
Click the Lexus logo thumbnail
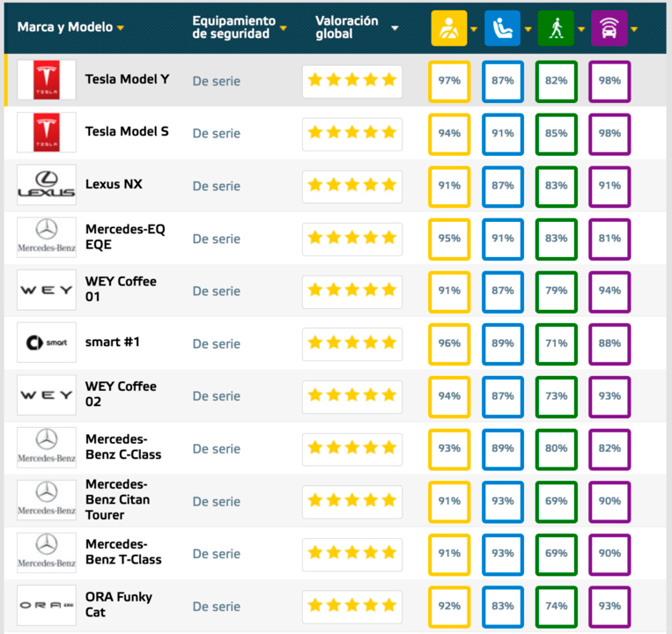coord(47,185)
